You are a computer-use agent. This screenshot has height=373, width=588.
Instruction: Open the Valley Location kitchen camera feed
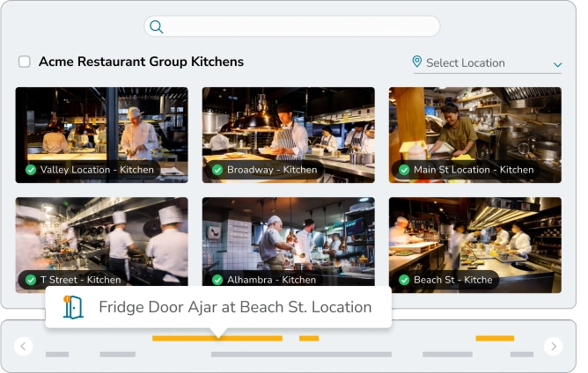[101, 132]
